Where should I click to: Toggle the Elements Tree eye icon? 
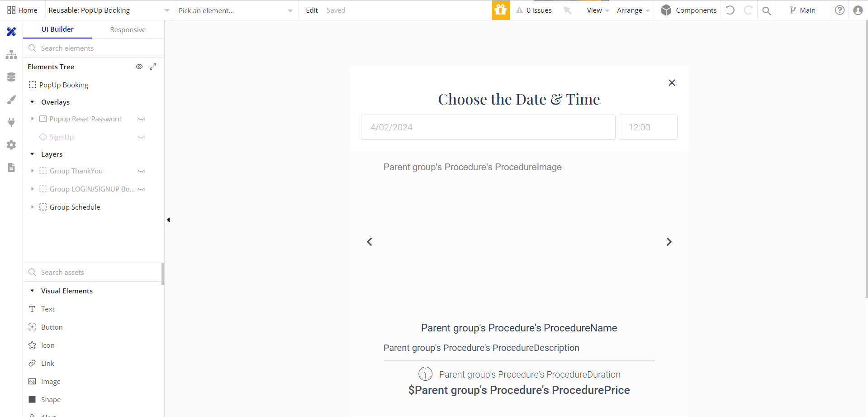139,67
